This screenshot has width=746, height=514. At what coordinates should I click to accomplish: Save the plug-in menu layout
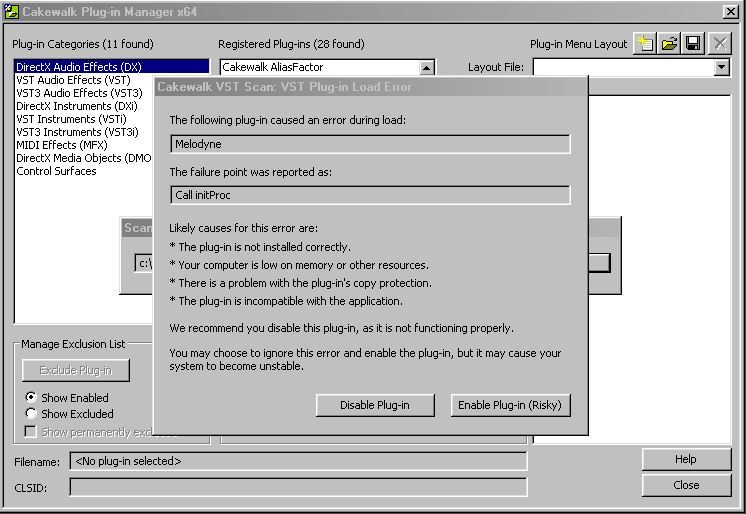coord(693,43)
